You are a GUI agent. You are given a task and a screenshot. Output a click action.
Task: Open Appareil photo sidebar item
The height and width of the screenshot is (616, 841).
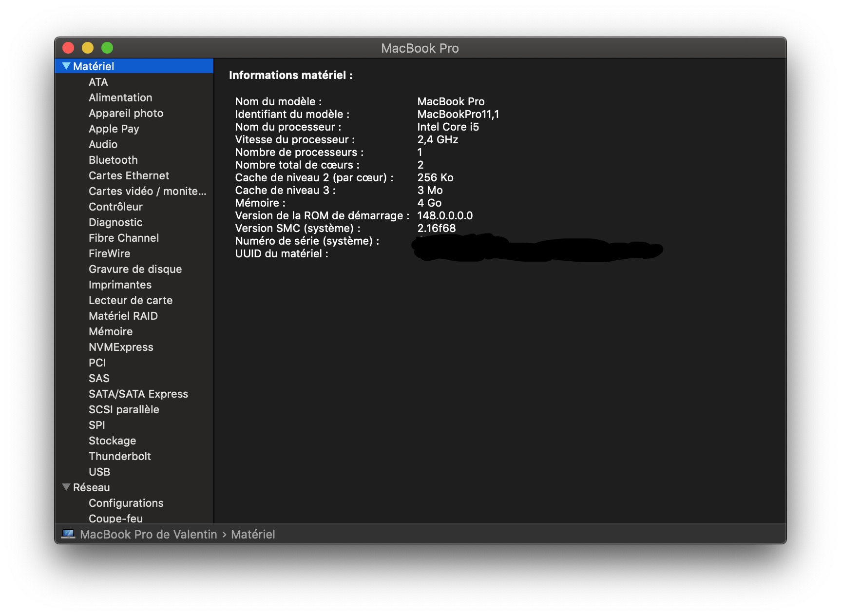pyautogui.click(x=126, y=113)
